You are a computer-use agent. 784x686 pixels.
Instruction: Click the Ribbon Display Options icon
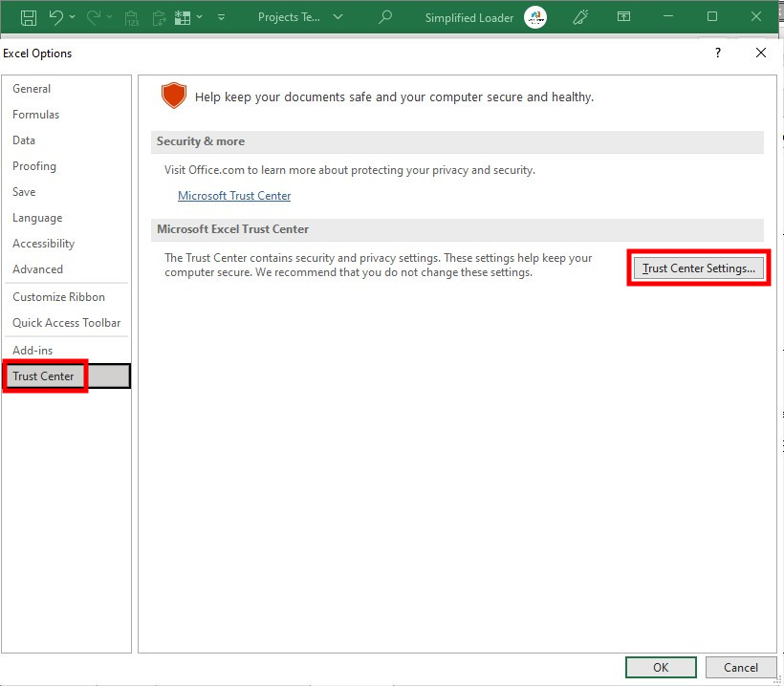click(623, 17)
